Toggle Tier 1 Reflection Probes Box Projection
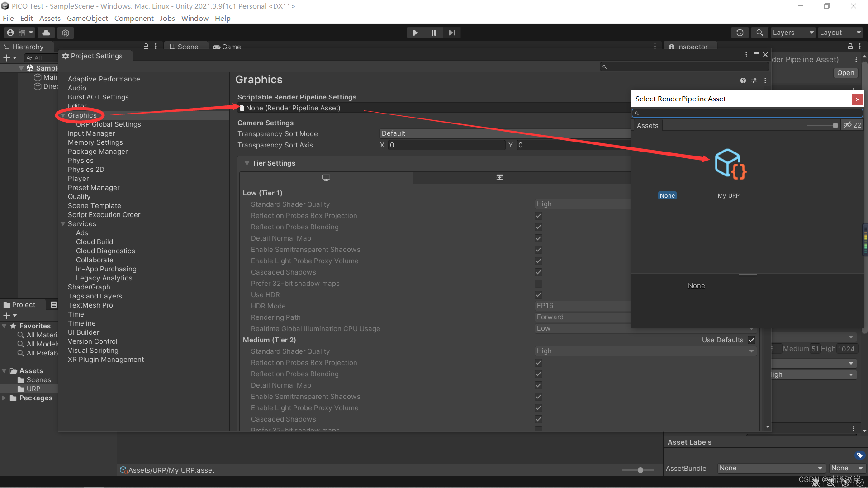Image resolution: width=868 pixels, height=488 pixels. click(538, 216)
